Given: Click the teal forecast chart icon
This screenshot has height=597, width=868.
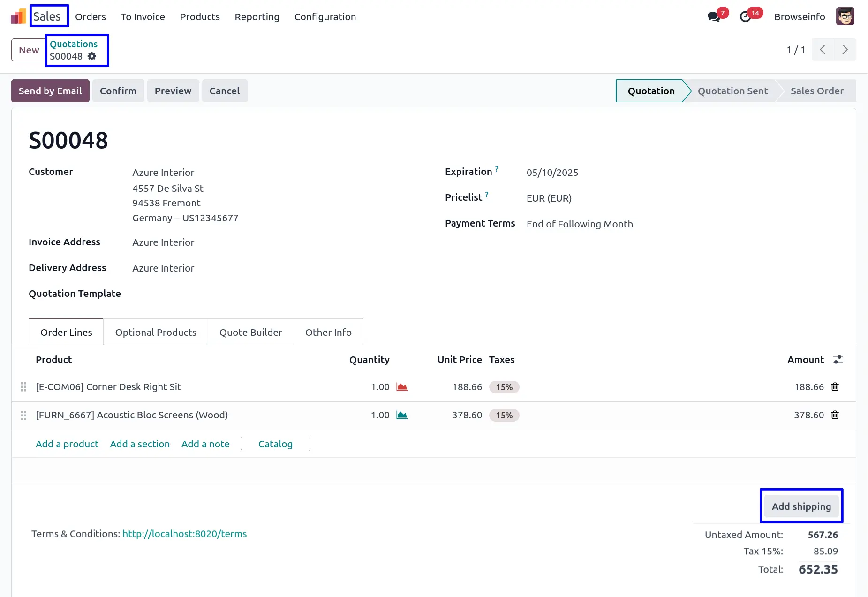Looking at the screenshot, I should (x=402, y=415).
